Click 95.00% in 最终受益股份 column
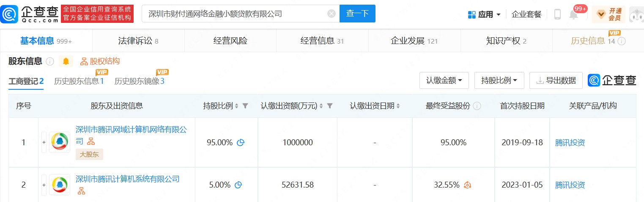 click(x=453, y=143)
